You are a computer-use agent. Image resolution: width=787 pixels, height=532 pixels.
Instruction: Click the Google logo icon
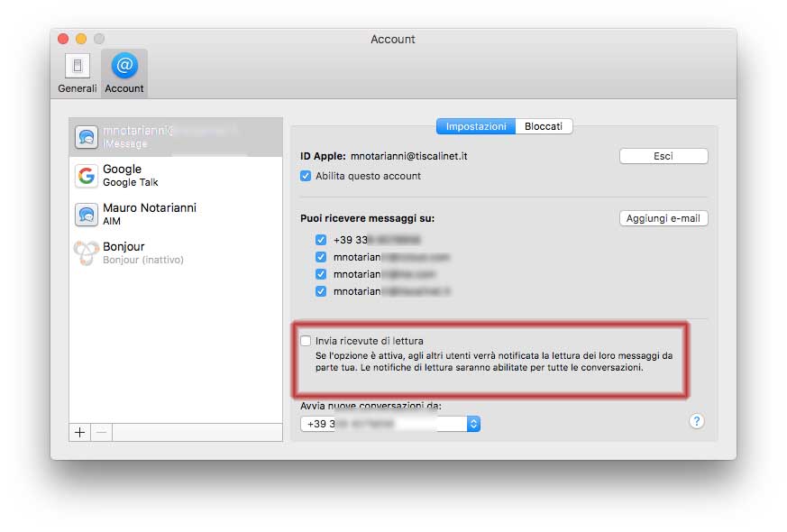(x=87, y=176)
